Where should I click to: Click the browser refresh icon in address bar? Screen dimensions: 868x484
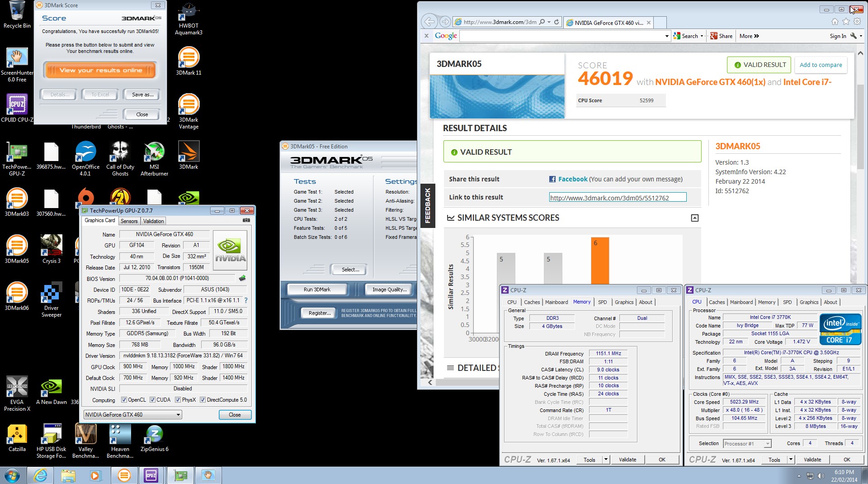(557, 22)
